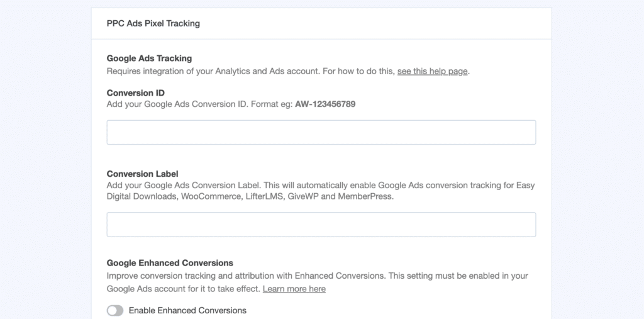Click the PPC Ads Pixel Tracking panel header
The width and height of the screenshot is (644, 319).
pos(153,23)
